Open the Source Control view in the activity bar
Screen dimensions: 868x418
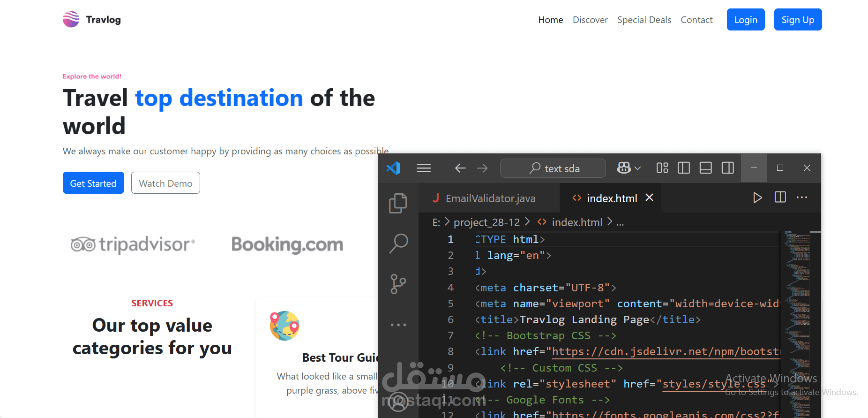[x=398, y=284]
